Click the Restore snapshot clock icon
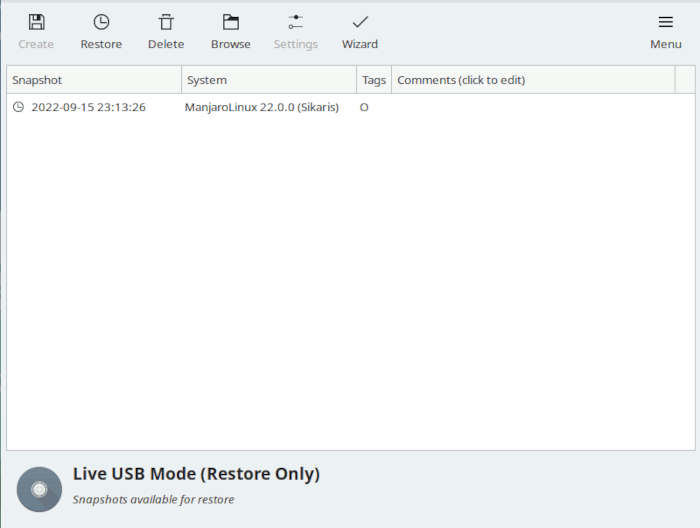Screen dimensions: 700x528 tap(101, 22)
